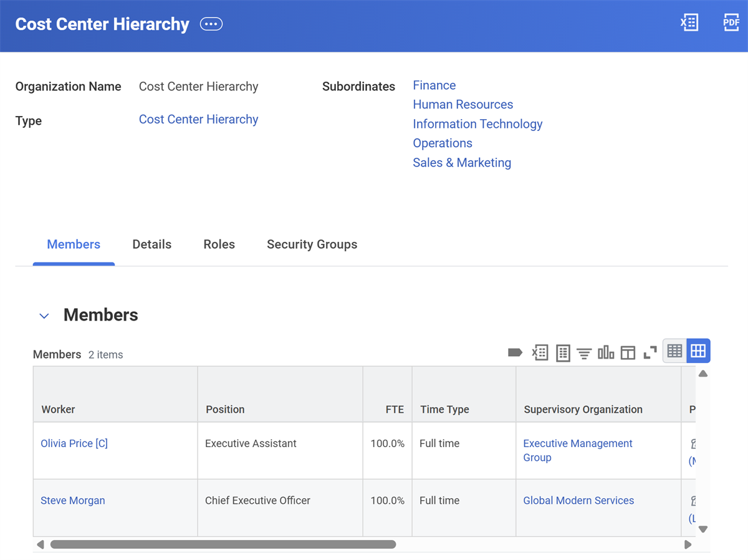Open related actions ellipsis next to title
Image resolution: width=748 pixels, height=560 pixels.
pyautogui.click(x=211, y=24)
